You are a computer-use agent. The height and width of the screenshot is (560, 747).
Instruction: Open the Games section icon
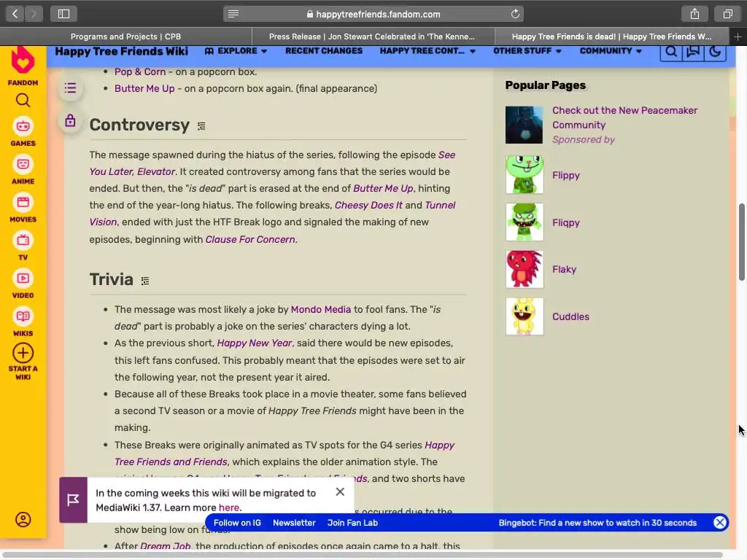pos(23,126)
